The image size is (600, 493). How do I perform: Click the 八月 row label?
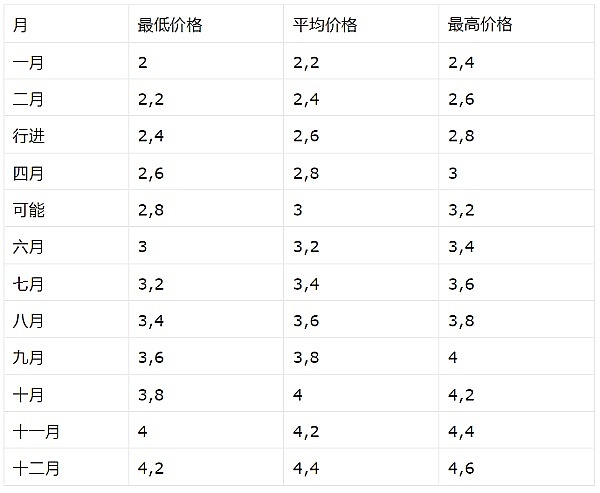pos(29,320)
